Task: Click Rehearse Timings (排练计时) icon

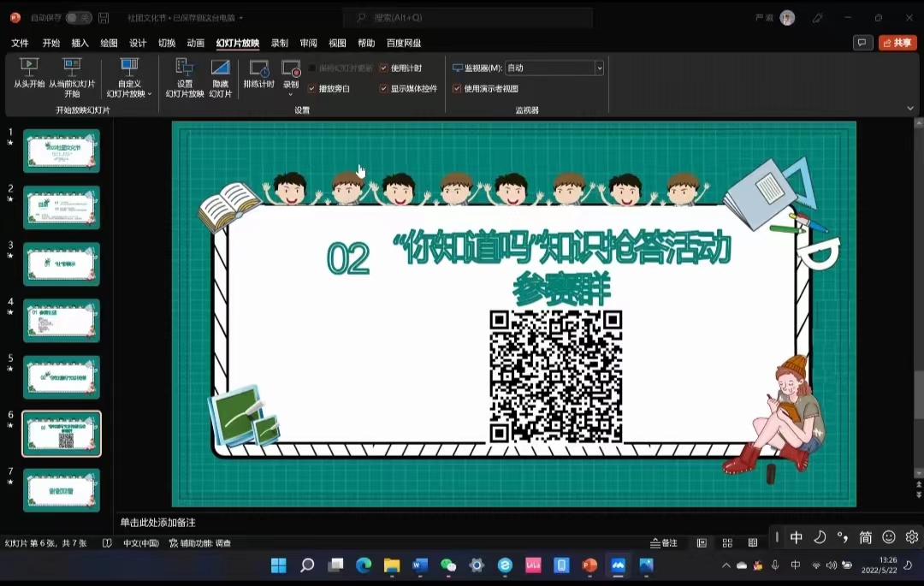Action: pyautogui.click(x=258, y=73)
